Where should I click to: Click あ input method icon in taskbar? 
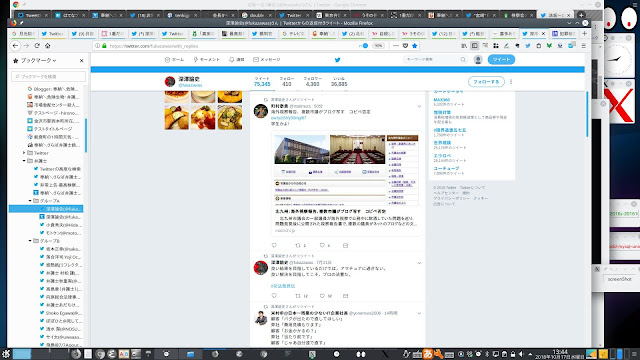pyautogui.click(x=428, y=354)
